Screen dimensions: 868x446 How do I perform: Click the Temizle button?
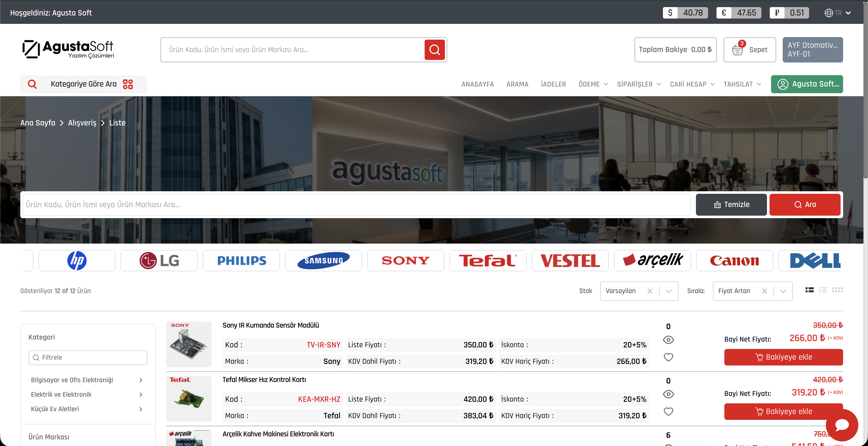tap(731, 205)
